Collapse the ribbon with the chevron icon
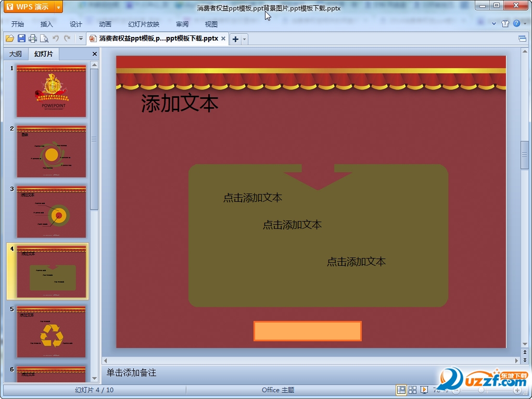532x399 pixels. coord(494,24)
